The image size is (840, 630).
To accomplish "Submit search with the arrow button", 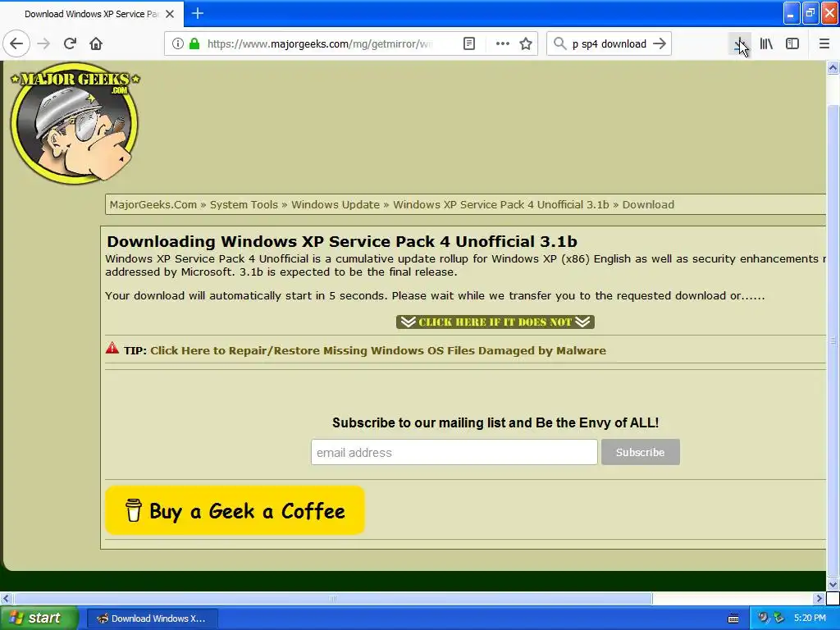I will coord(660,43).
